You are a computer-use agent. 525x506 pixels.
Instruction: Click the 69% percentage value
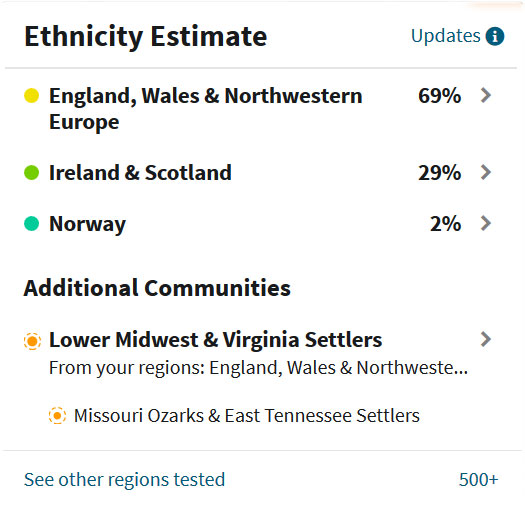click(440, 95)
